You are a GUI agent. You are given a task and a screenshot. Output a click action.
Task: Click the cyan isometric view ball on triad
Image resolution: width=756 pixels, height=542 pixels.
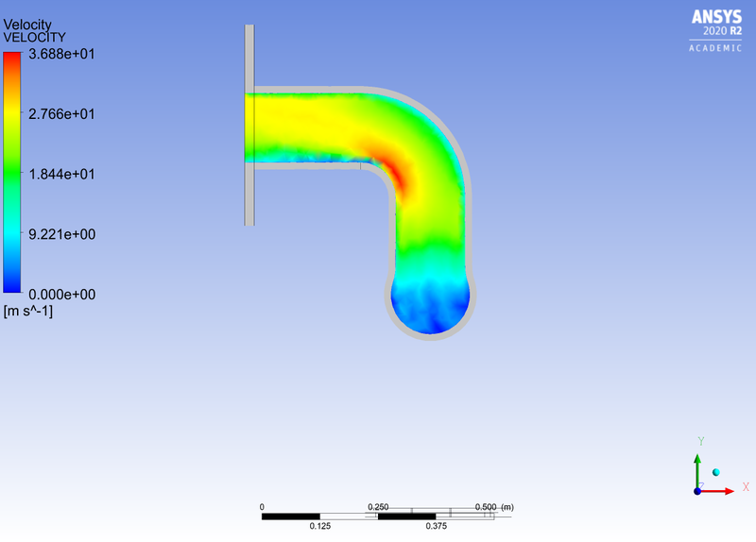(x=716, y=472)
